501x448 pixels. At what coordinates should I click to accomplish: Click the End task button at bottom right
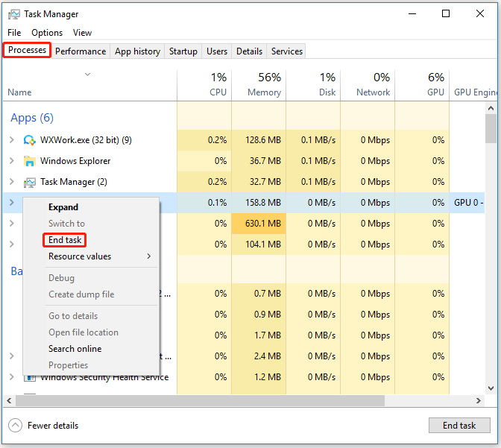click(x=459, y=426)
